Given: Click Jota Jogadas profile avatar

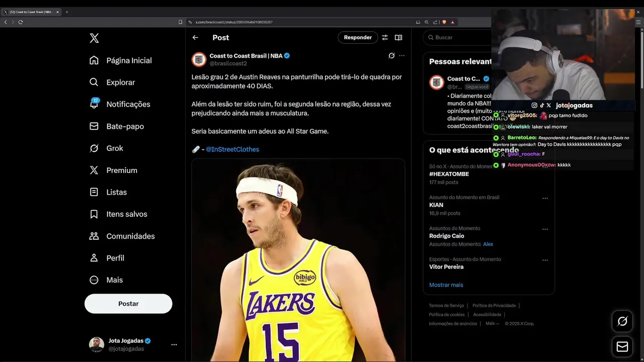Looking at the screenshot, I should pos(97,344).
